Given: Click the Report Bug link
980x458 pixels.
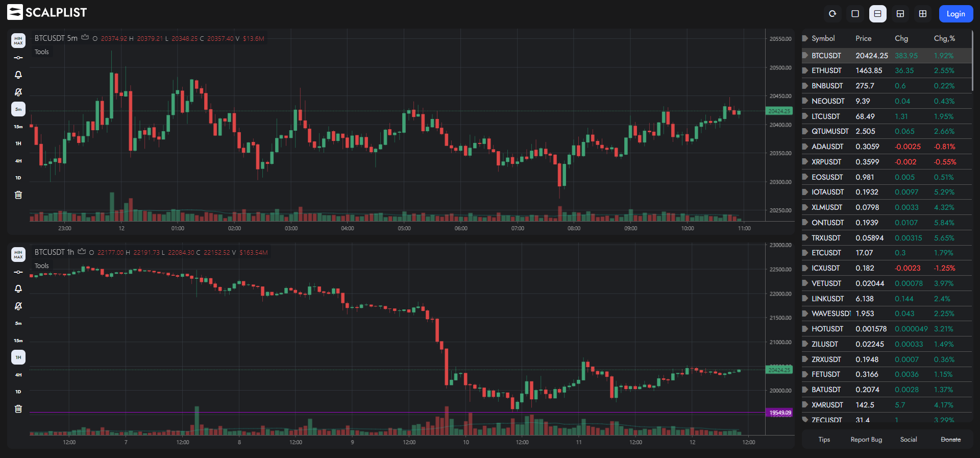Looking at the screenshot, I should (x=866, y=440).
